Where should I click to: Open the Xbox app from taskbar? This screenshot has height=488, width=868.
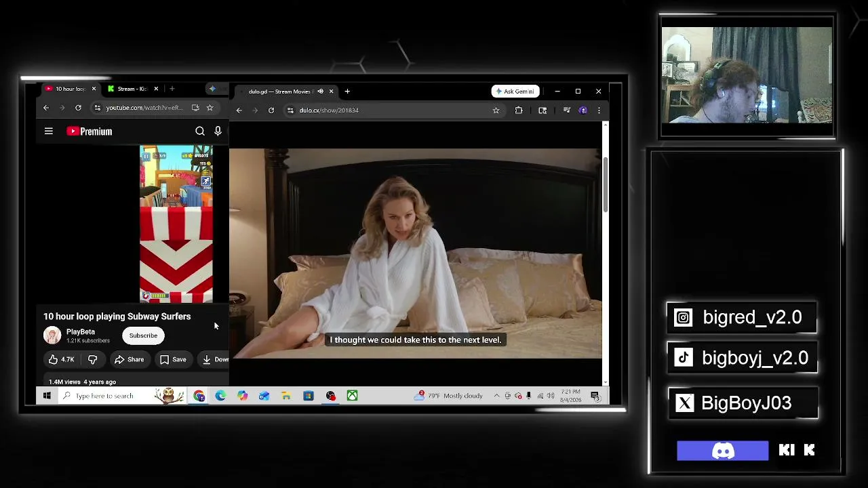pyautogui.click(x=353, y=396)
